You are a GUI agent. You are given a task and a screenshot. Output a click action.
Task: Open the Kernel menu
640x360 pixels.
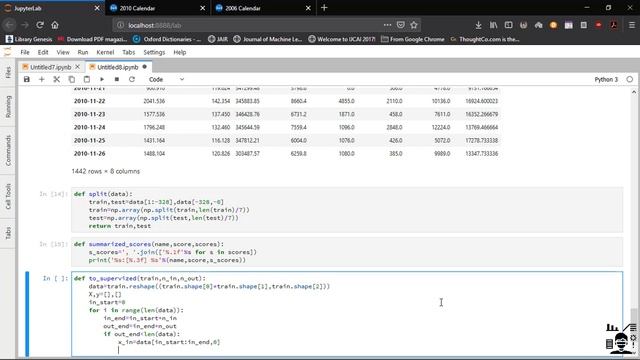pyautogui.click(x=105, y=52)
